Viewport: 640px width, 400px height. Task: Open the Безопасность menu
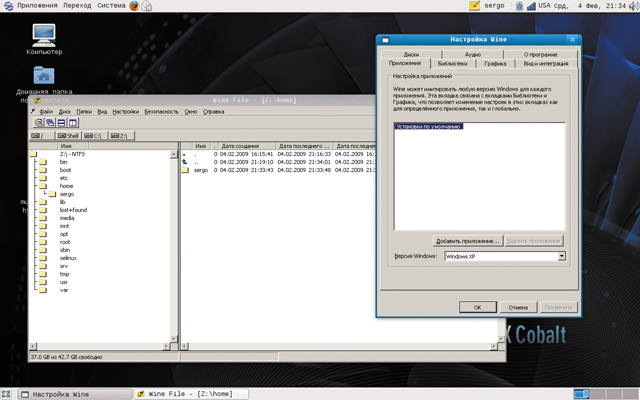click(x=162, y=111)
